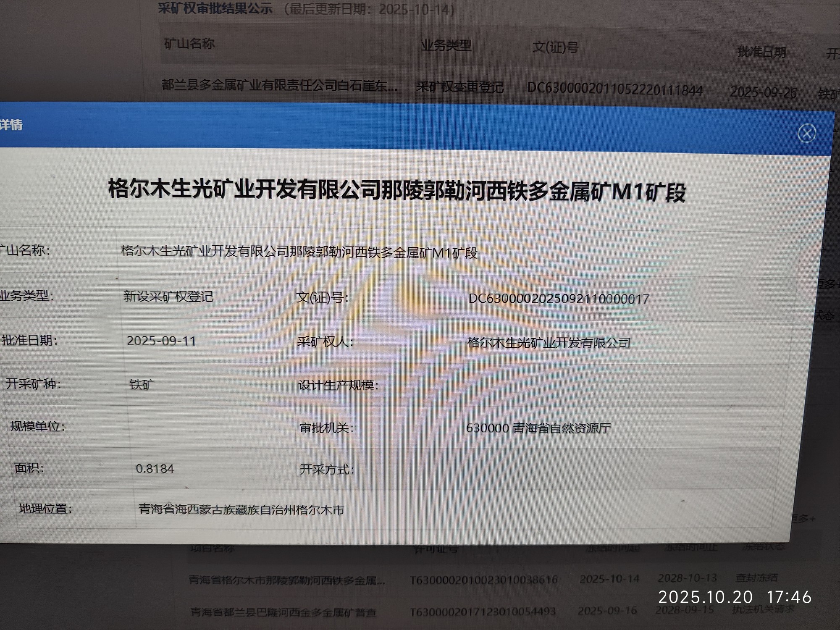Click the 青海省格尔木市那陵郭勒河西铁多金属 project row
Image resolution: width=840 pixels, height=630 pixels.
[x=286, y=580]
